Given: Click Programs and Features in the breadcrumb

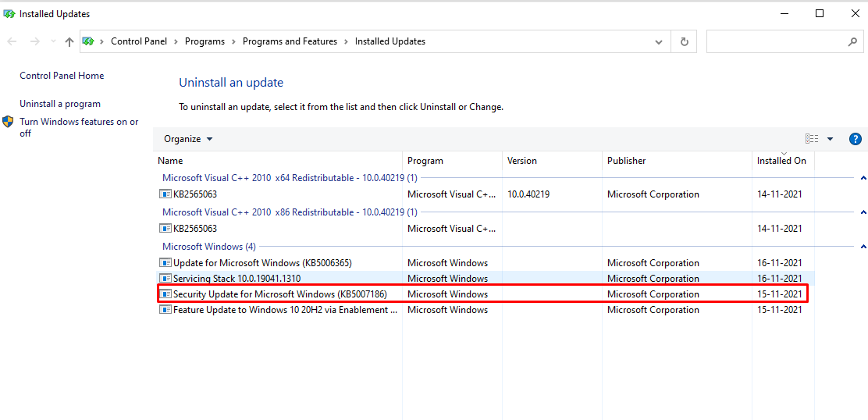Looking at the screenshot, I should (290, 41).
